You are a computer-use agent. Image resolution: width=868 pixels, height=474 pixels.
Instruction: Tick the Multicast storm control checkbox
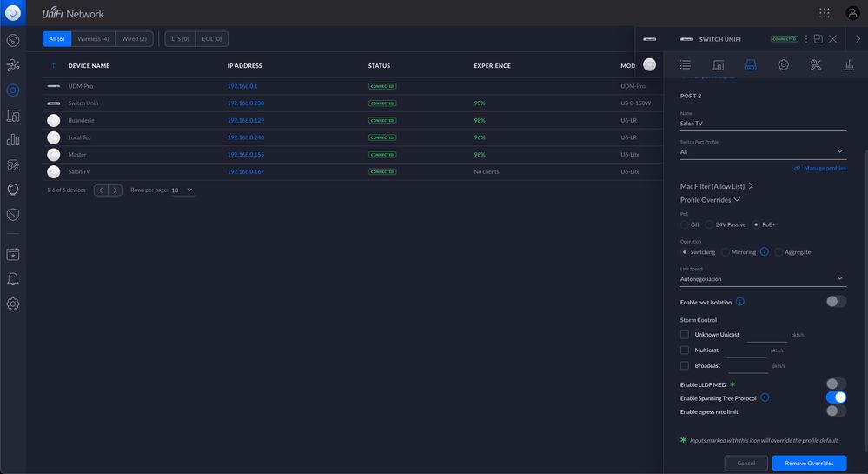tap(685, 350)
